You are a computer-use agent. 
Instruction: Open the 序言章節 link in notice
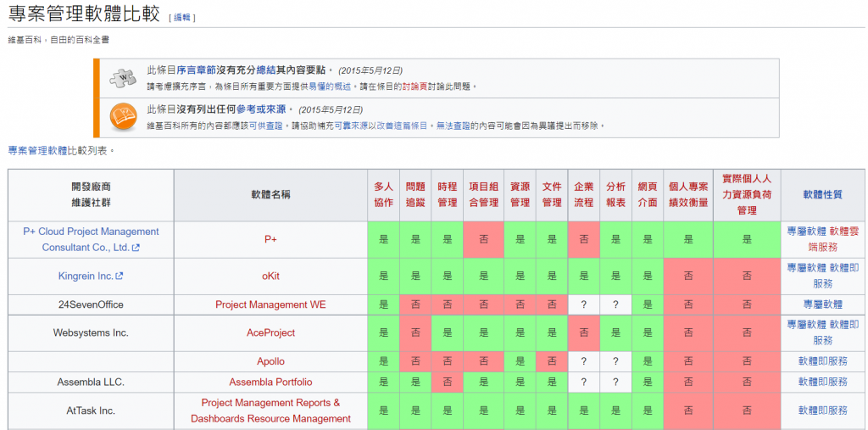click(196, 70)
